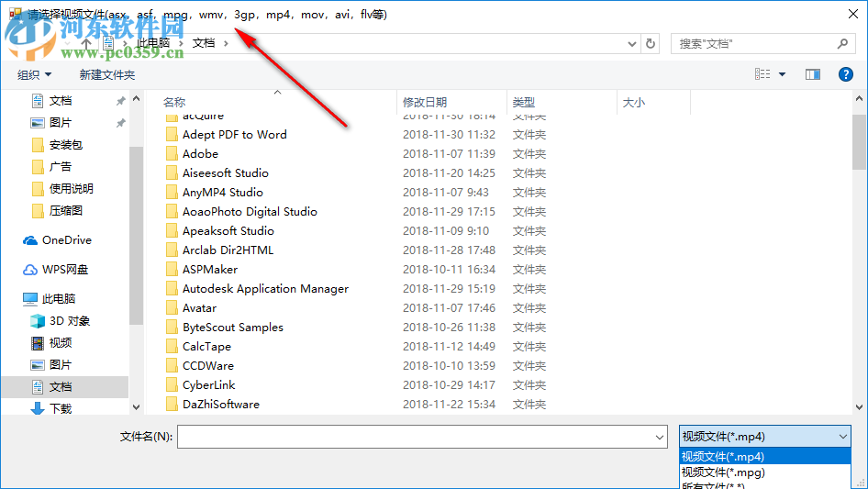Select the Aiseesoft Studio folder
Viewport: 868px width, 489px height.
(x=217, y=173)
